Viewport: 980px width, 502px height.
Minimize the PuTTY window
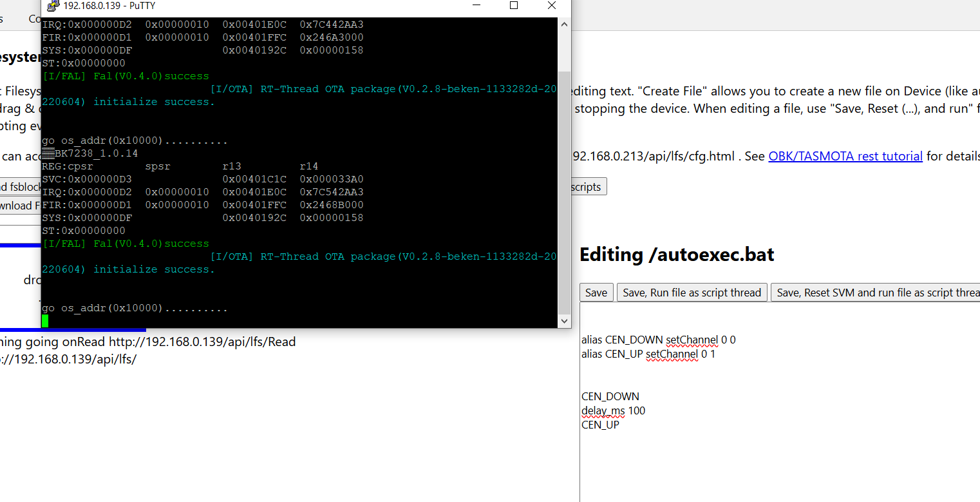tap(476, 6)
